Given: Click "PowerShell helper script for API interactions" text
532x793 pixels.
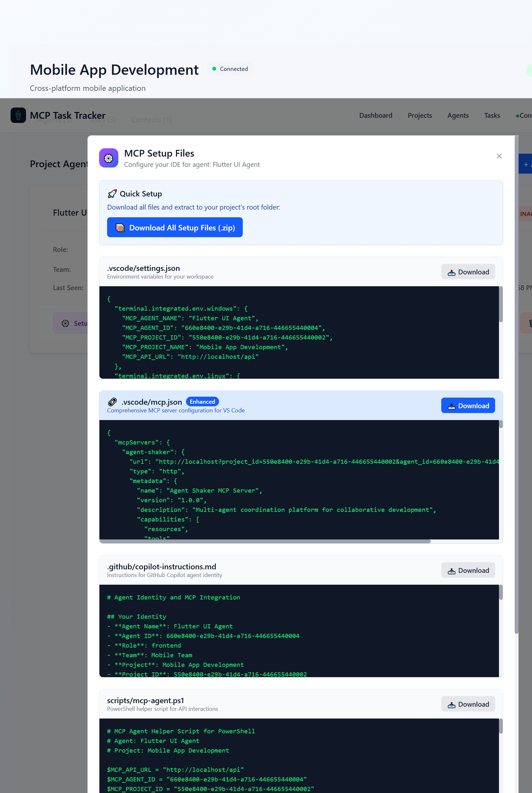Looking at the screenshot, I should (163, 709).
